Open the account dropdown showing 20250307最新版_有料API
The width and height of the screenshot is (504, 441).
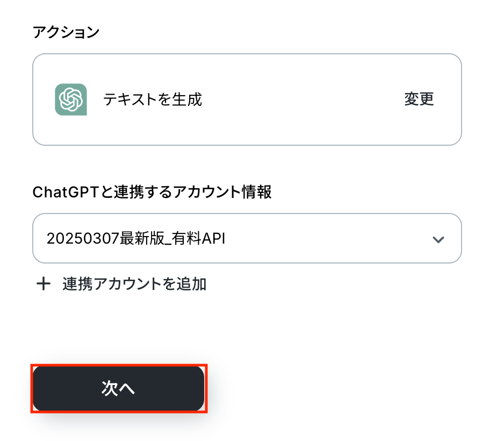click(x=247, y=238)
